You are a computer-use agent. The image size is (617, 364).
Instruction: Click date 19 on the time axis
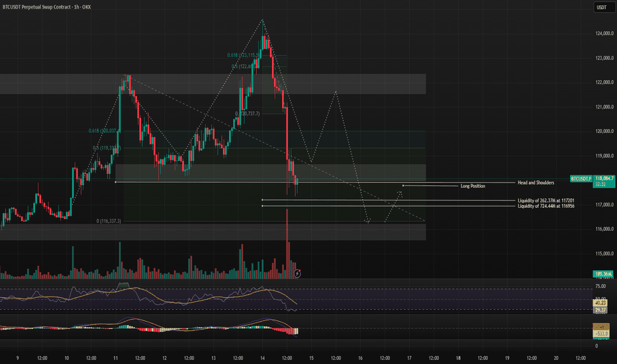pos(507,358)
